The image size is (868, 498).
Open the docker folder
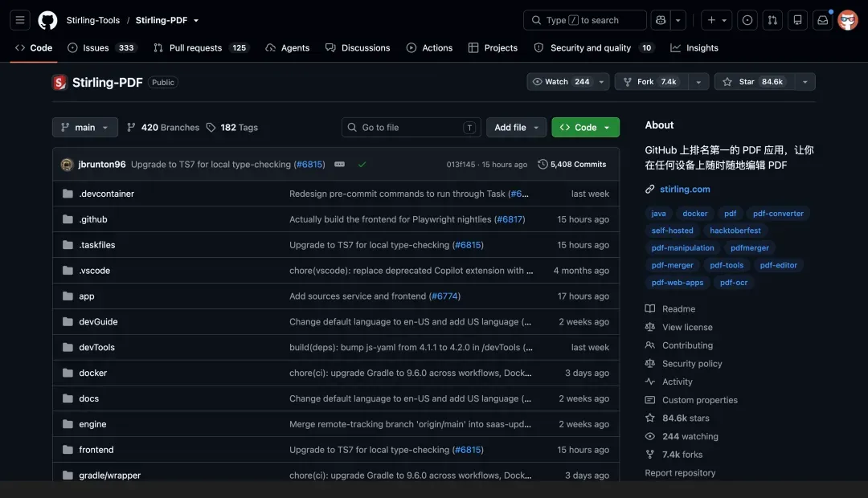93,373
